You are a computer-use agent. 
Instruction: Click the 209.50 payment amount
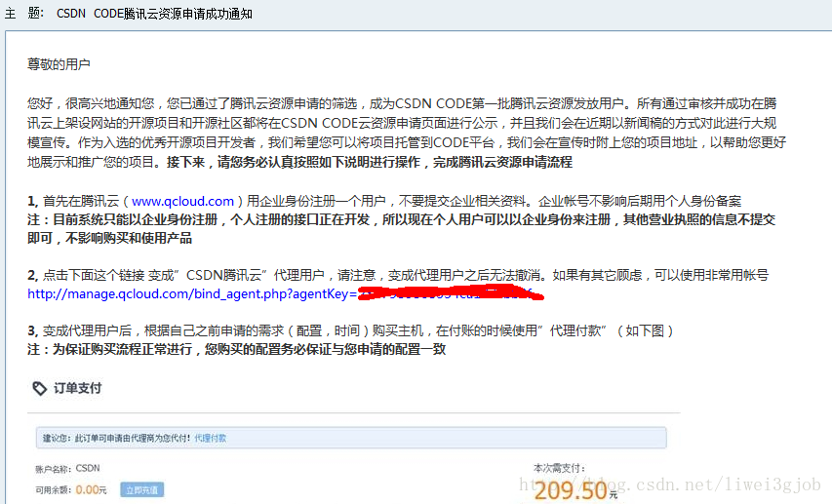click(572, 491)
